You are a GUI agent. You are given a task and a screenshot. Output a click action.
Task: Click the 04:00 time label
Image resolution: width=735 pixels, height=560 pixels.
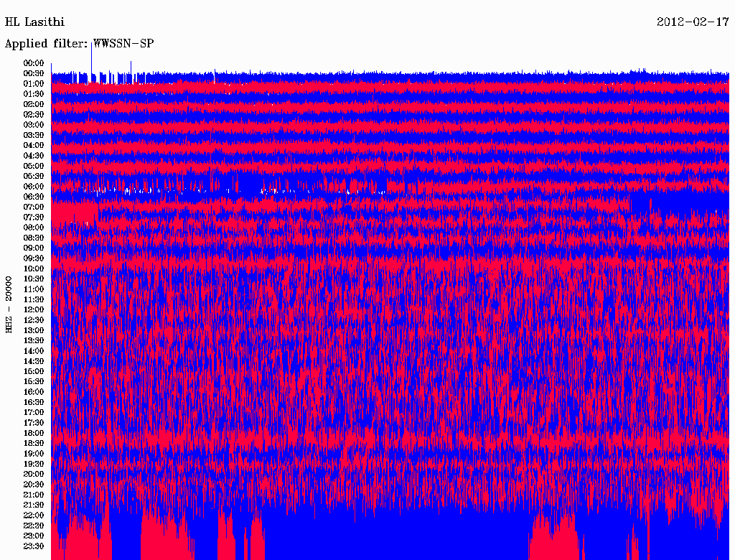click(34, 146)
